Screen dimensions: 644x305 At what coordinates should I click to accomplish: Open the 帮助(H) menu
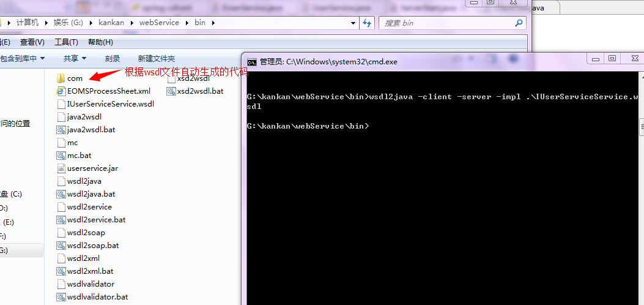[100, 42]
